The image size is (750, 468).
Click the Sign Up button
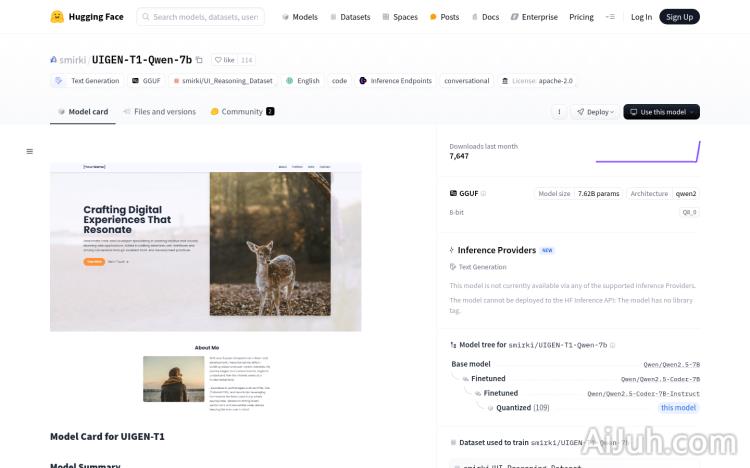pyautogui.click(x=679, y=17)
